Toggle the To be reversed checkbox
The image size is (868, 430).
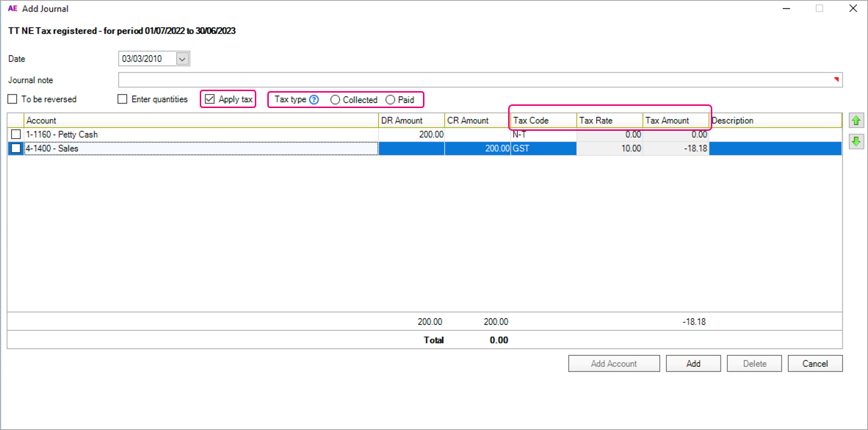pyautogui.click(x=12, y=99)
